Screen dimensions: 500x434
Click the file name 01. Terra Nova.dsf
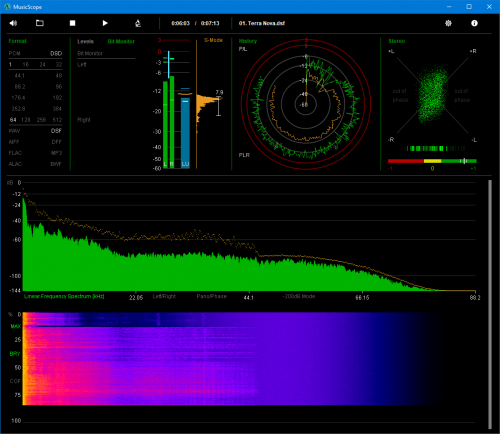[x=262, y=23]
